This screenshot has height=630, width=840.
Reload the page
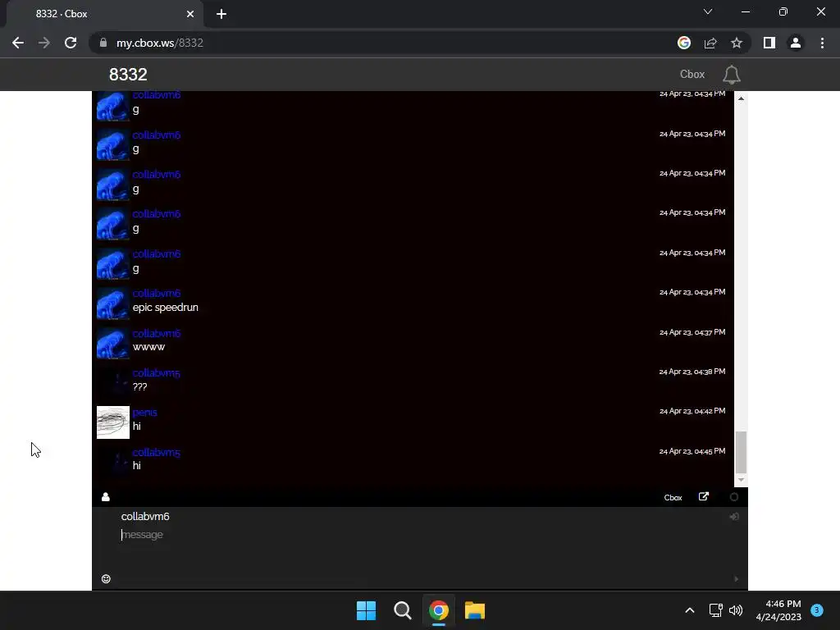pos(71,43)
